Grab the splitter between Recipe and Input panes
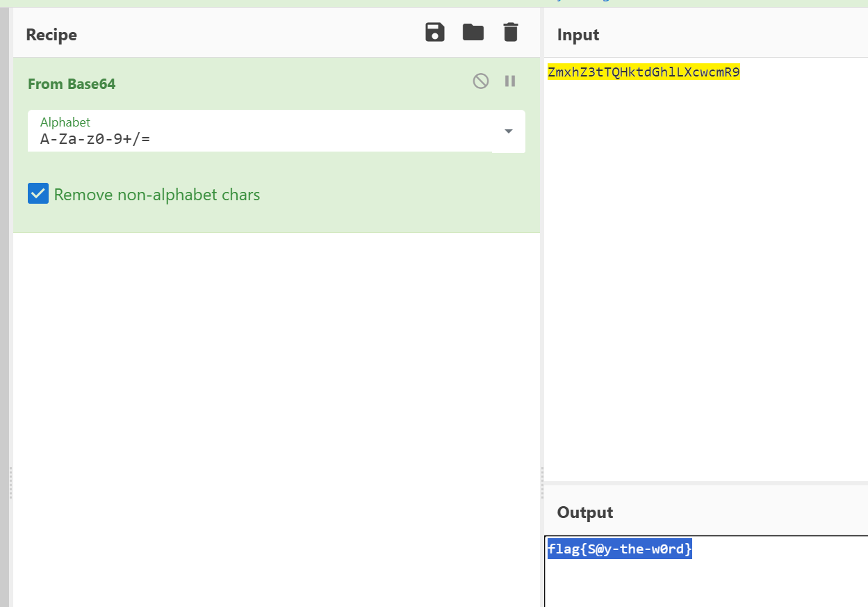Screen dimensions: 868x607 pyautogui.click(x=542, y=483)
